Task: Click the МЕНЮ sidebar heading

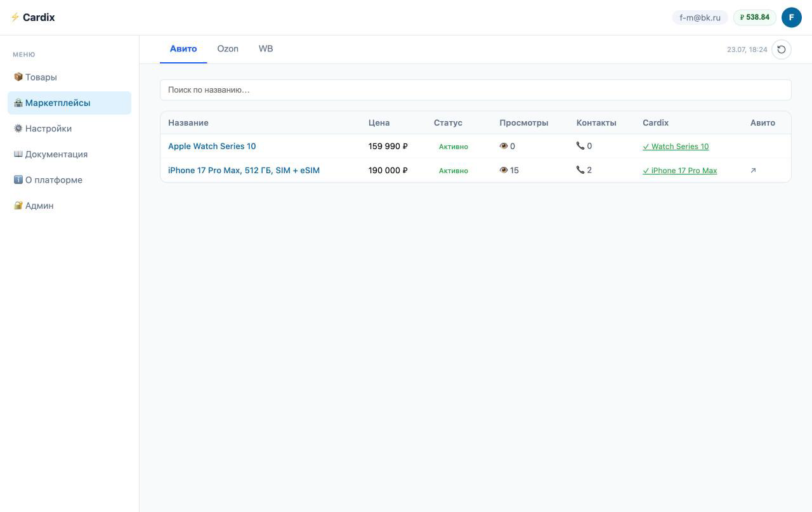Action: pos(24,55)
